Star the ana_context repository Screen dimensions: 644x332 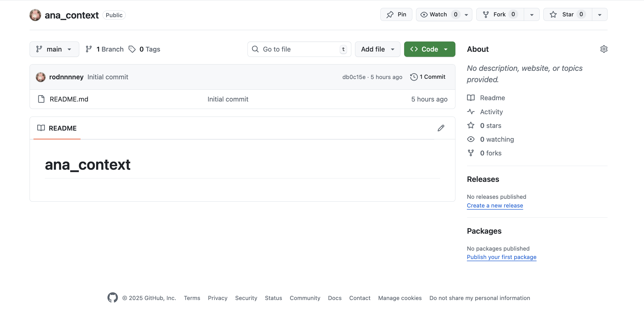(565, 14)
